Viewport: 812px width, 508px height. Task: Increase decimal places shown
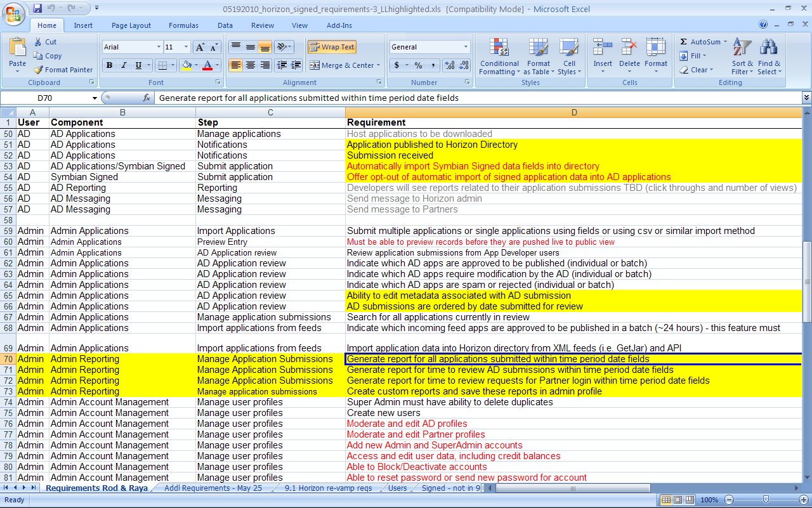click(x=449, y=65)
